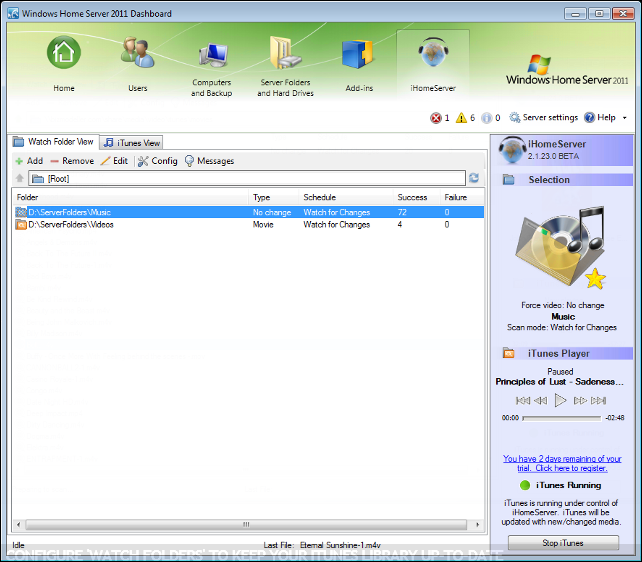Select D:\ServerFolders\Music row
The width and height of the screenshot is (642, 562).
click(249, 212)
